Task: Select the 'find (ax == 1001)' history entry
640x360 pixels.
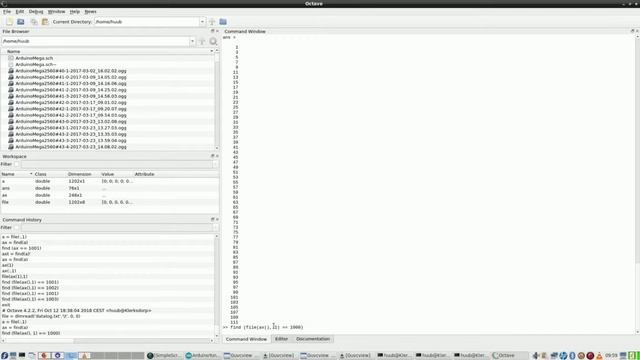Action: tap(21, 248)
